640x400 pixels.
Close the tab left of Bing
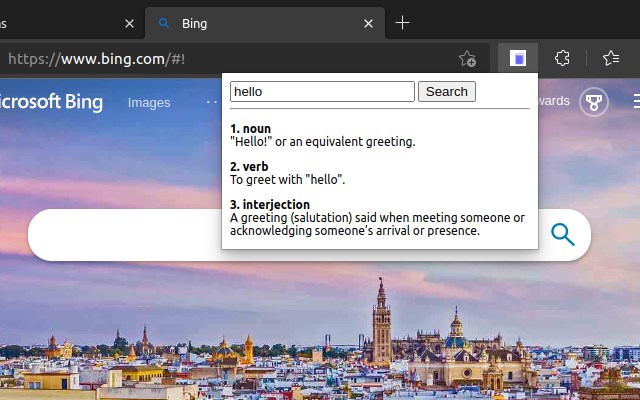[x=130, y=23]
